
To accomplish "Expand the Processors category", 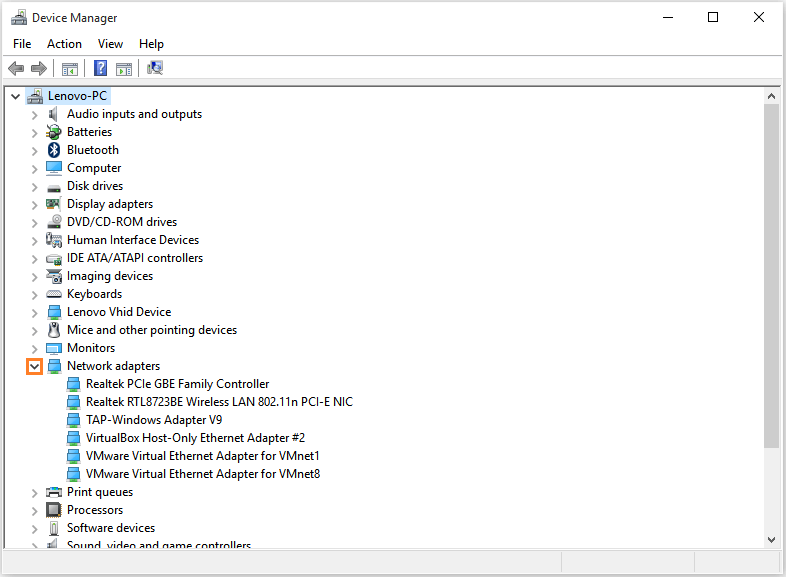I will (34, 510).
